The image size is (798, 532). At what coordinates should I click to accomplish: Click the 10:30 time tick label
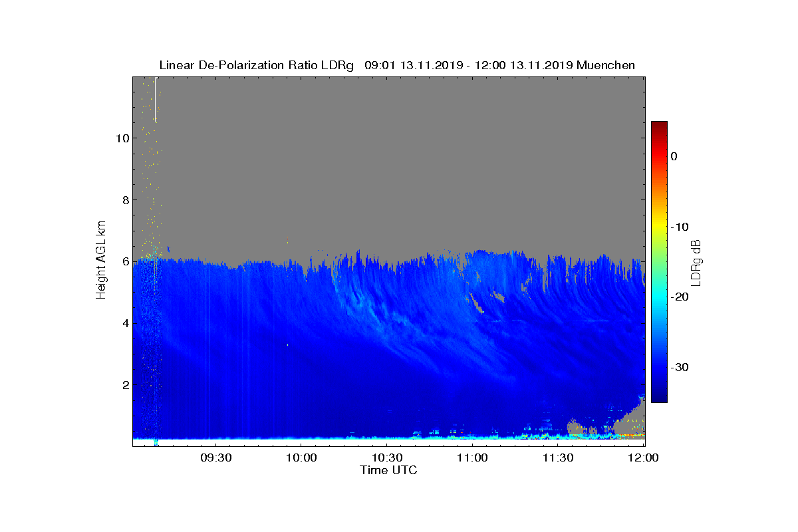[387, 458]
